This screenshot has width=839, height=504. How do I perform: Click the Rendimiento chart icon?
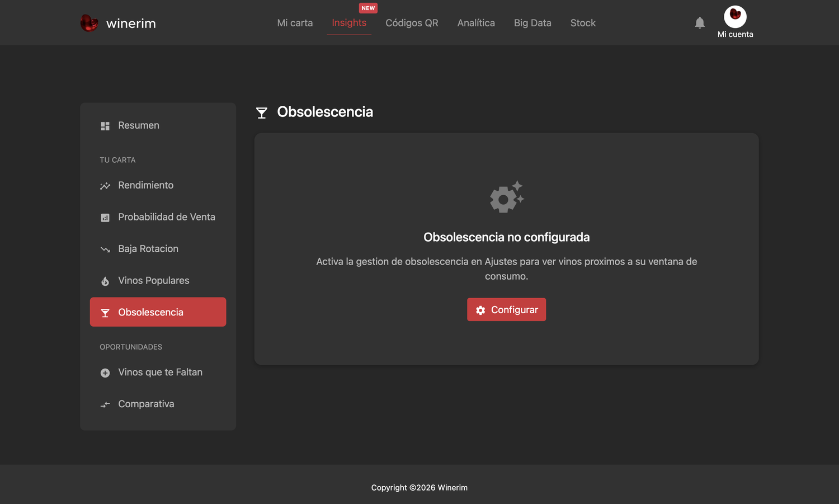click(x=105, y=186)
